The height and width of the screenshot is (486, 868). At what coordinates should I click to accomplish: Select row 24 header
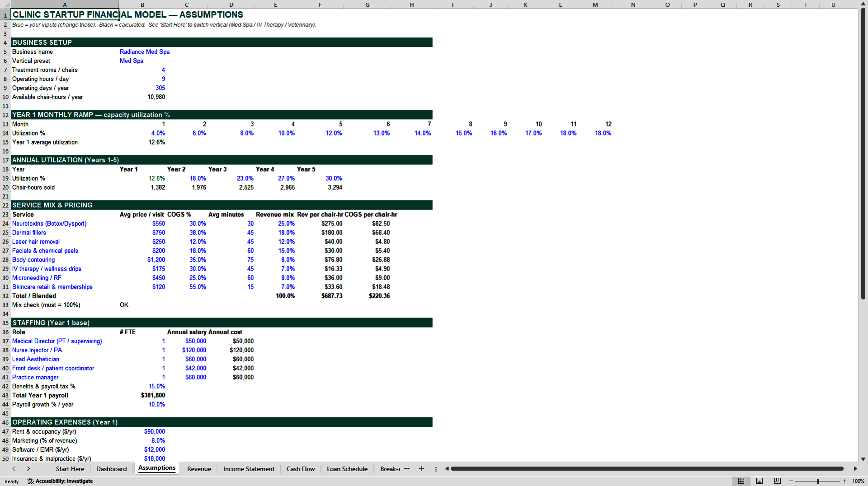coord(5,224)
